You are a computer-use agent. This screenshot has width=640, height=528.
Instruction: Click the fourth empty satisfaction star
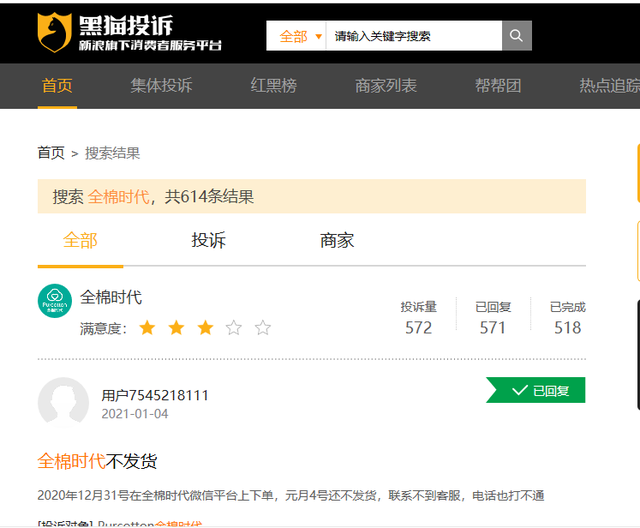(x=234, y=328)
